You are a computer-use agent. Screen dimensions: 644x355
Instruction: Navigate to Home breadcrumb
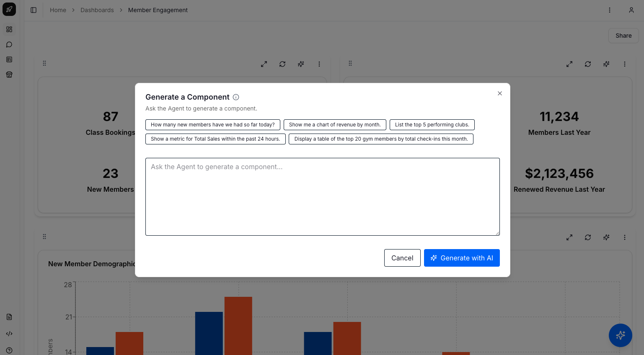(58, 10)
